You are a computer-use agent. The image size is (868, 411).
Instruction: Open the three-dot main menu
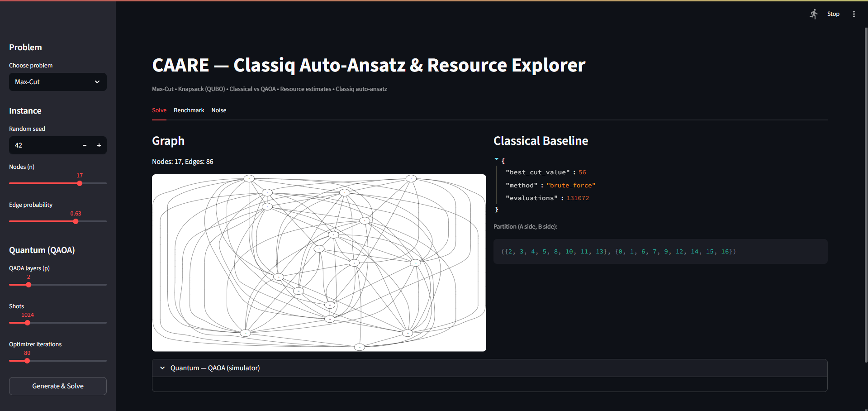tap(854, 14)
